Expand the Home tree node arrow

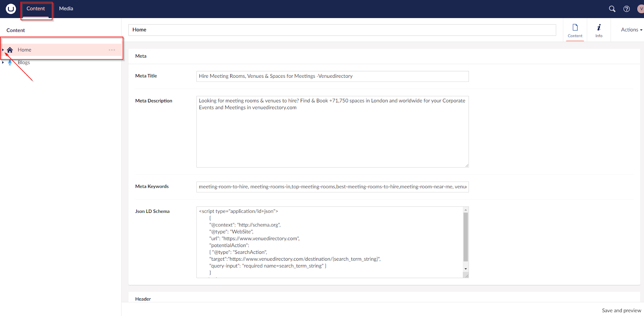[x=3, y=50]
